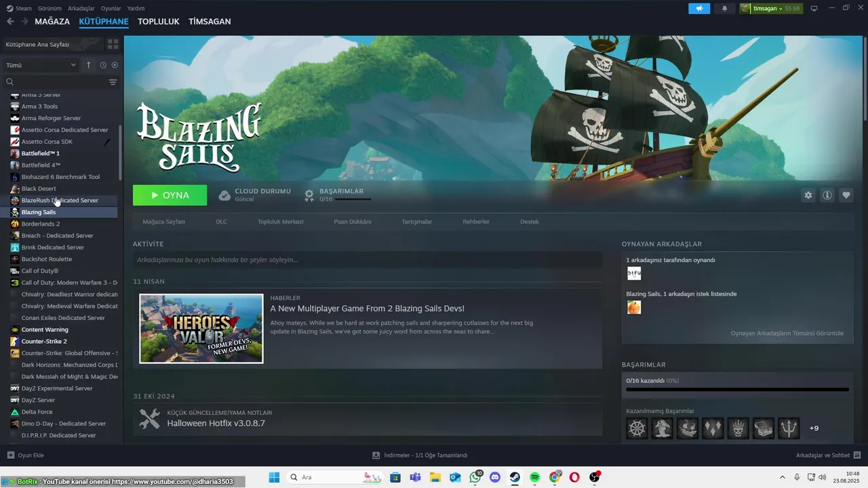Open the Görünüm menu
Image resolution: width=868 pixels, height=488 pixels.
pos(50,8)
